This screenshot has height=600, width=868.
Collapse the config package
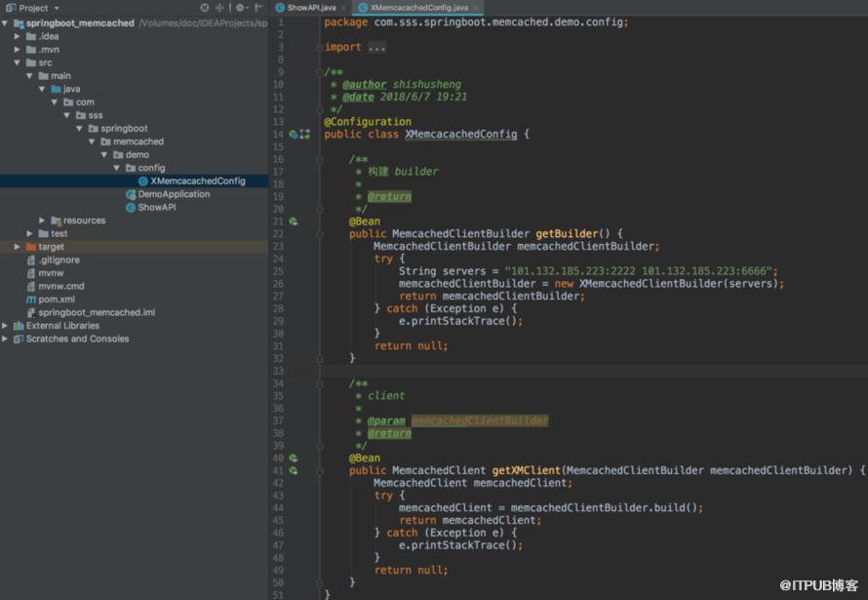pyautogui.click(x=116, y=168)
